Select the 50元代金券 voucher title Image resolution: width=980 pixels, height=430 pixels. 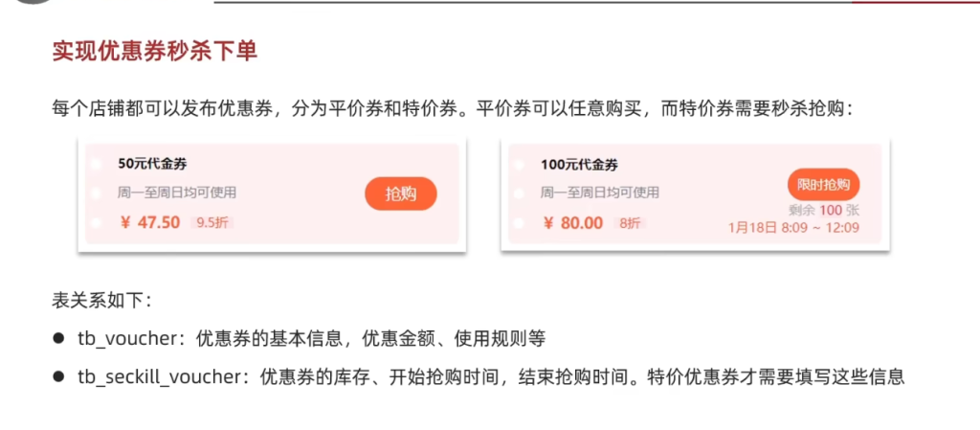(152, 164)
